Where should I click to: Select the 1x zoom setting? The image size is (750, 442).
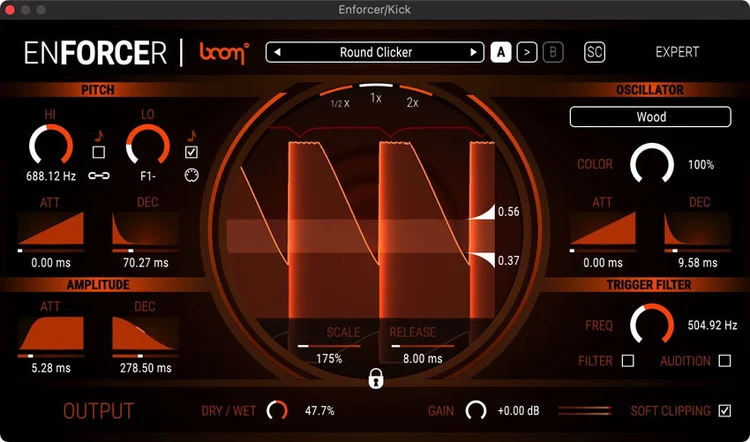pos(375,99)
